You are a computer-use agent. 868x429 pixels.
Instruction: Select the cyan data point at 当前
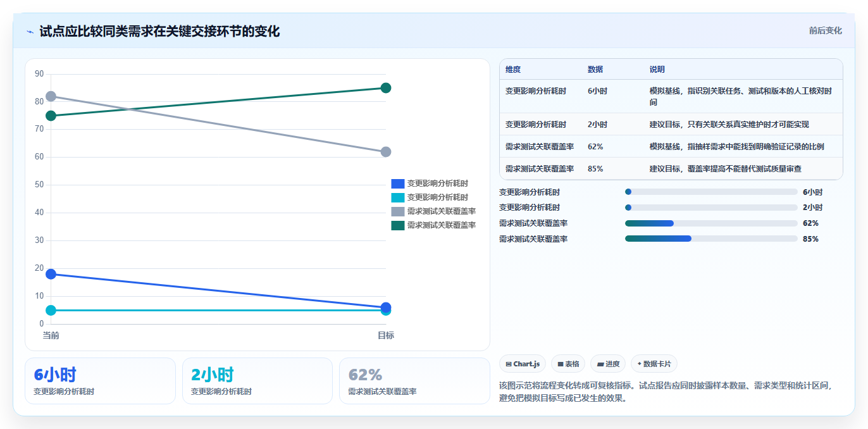51,310
